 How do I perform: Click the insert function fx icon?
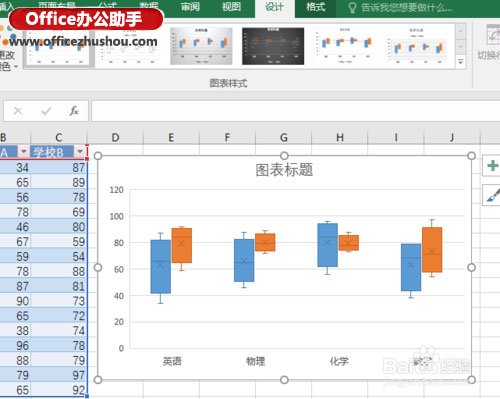(74, 111)
